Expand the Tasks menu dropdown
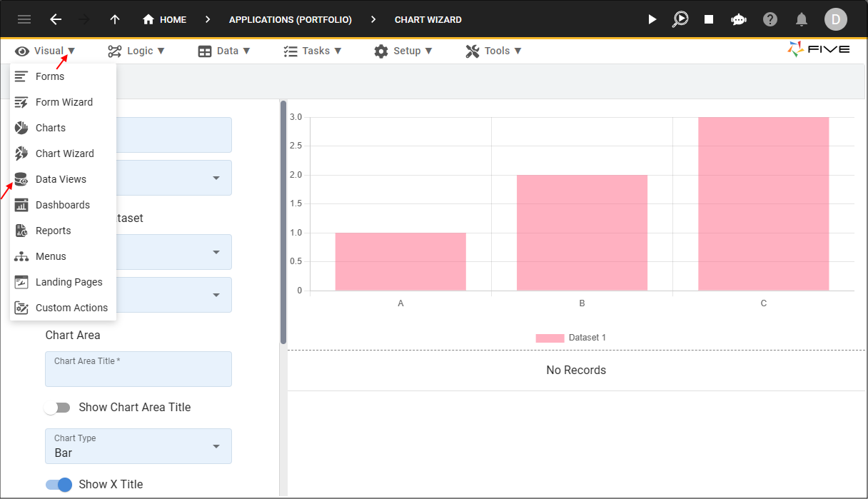This screenshot has width=868, height=499. 338,51
